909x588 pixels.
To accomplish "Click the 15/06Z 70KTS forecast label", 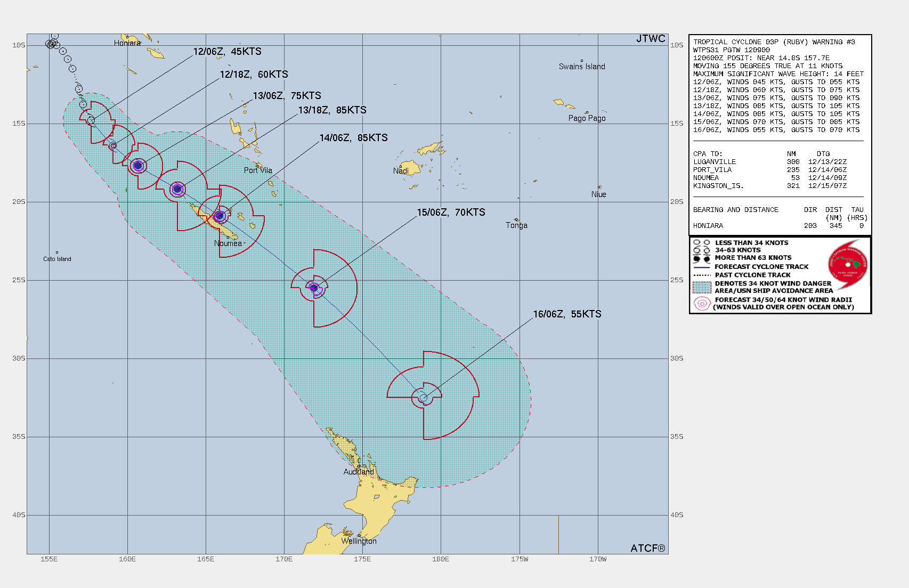I will (x=451, y=213).
